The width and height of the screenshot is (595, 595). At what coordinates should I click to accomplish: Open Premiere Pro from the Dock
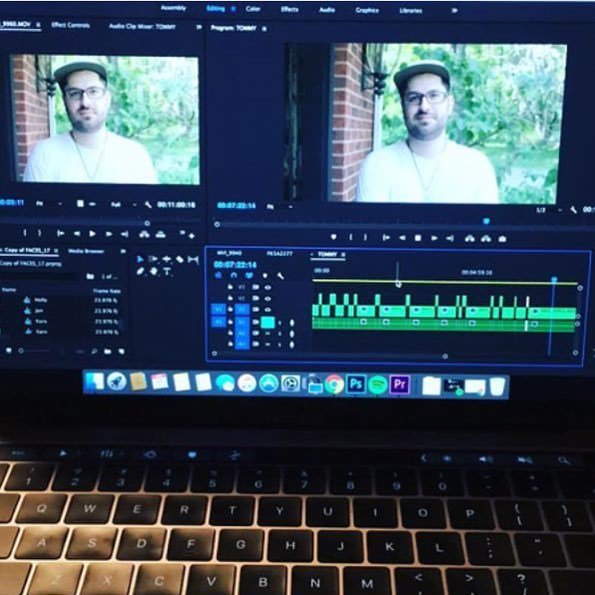click(x=400, y=385)
